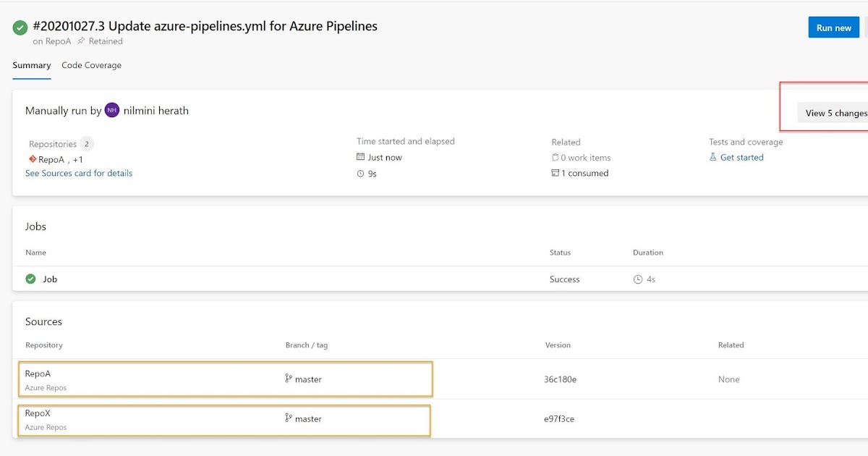Click the green success check beside the run title
Screen dimensions: 868x456
(x=20, y=27)
